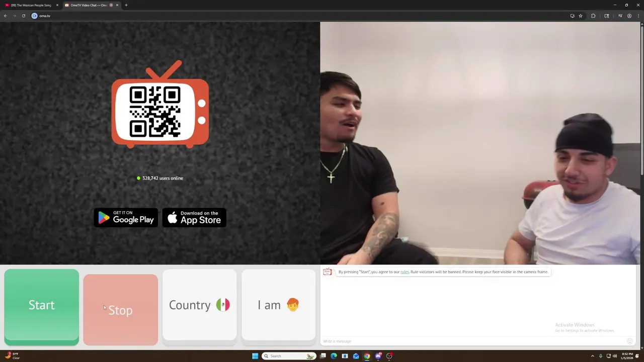Viewport: 644px width, 362px height.
Task: Open the Windows Start menu
Action: coord(255,356)
